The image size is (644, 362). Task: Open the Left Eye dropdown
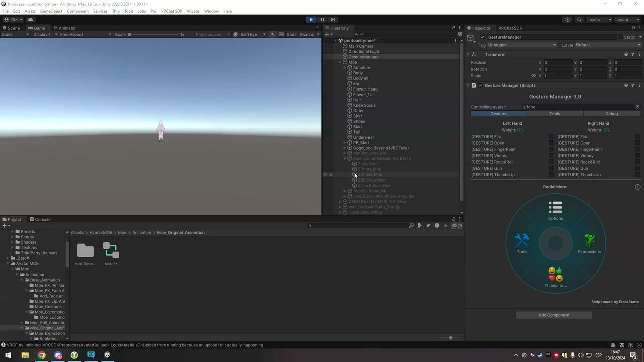click(253, 34)
